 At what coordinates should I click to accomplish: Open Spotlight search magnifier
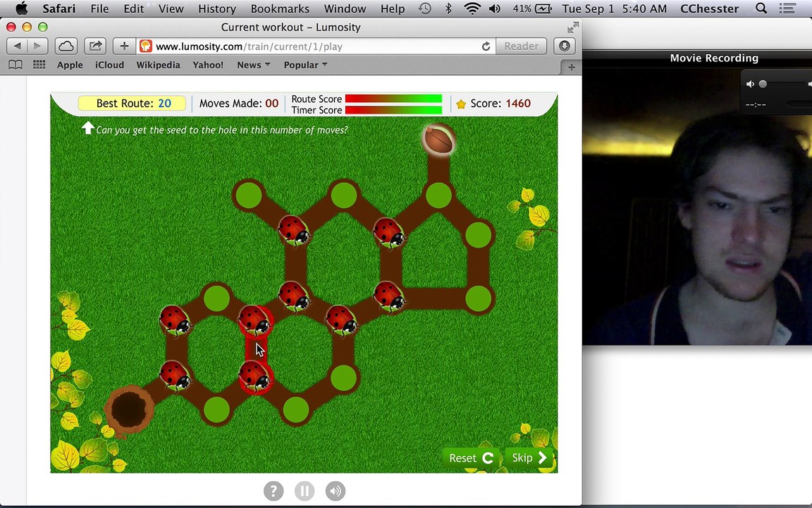coord(761,8)
